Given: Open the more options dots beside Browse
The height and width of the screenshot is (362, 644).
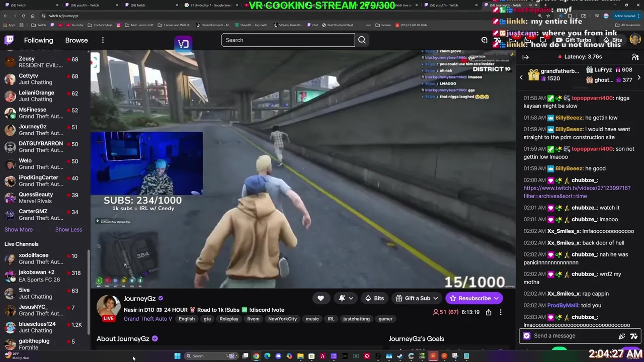Looking at the screenshot, I should [103, 40].
